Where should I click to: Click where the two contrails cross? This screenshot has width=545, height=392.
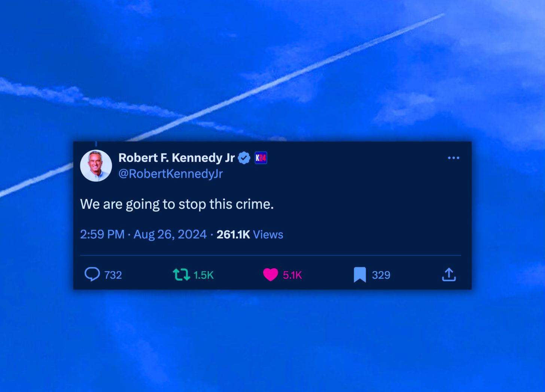point(187,119)
